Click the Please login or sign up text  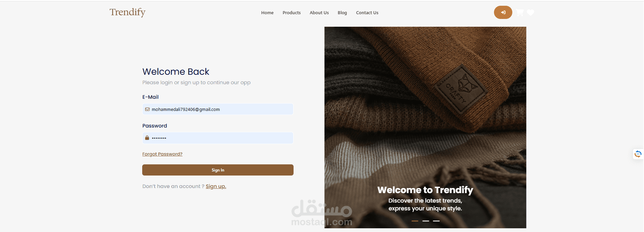pos(196,83)
